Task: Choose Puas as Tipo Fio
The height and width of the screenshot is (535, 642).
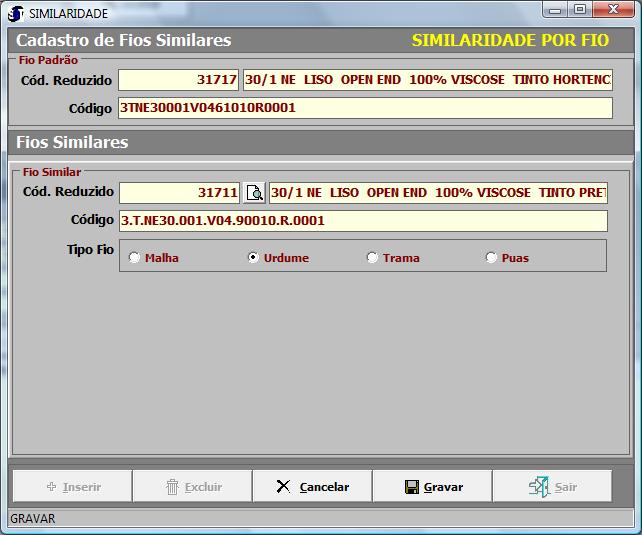Action: click(x=492, y=258)
